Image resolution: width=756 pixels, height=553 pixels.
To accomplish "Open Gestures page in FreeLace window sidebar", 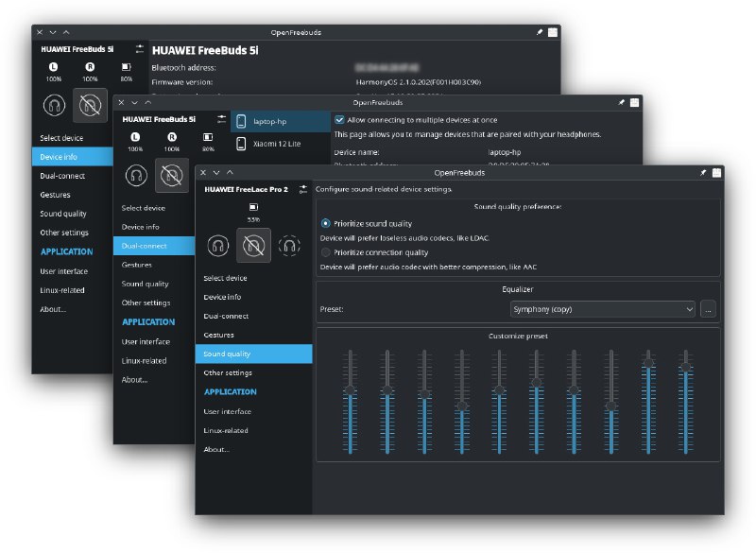I will pyautogui.click(x=218, y=335).
